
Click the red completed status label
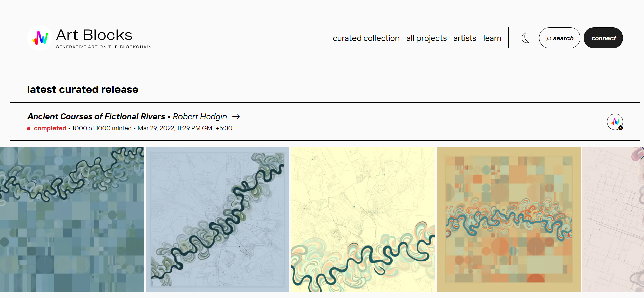50,128
